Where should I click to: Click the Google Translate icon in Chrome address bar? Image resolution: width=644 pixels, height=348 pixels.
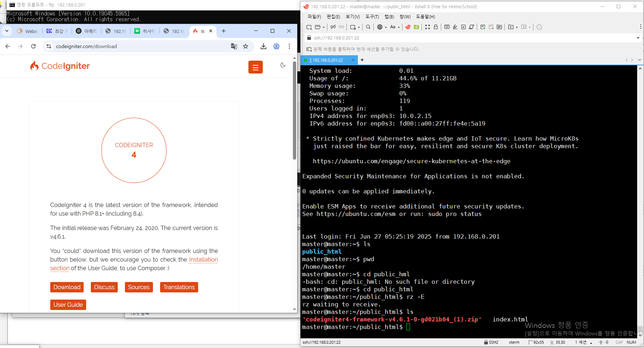pyautogui.click(x=234, y=46)
